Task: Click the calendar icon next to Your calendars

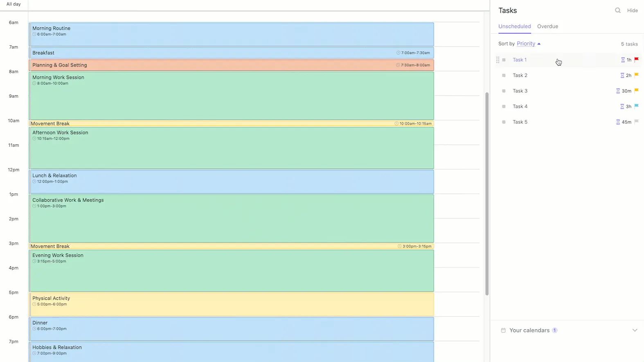Action: pyautogui.click(x=503, y=331)
